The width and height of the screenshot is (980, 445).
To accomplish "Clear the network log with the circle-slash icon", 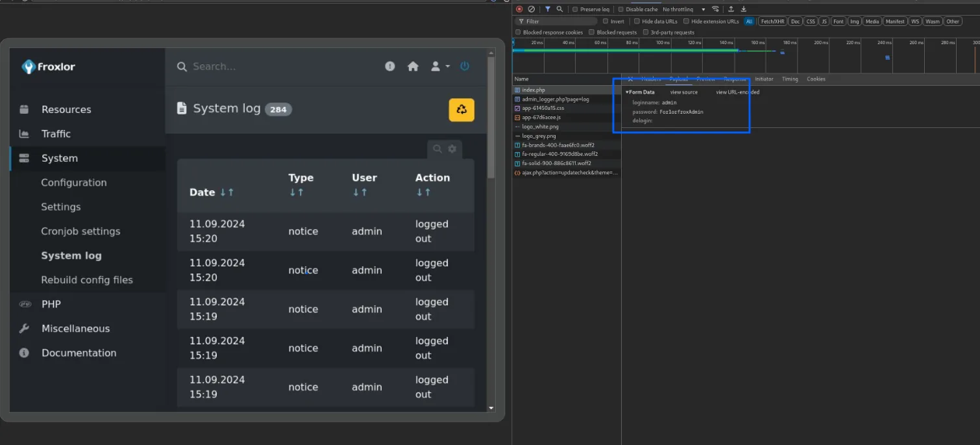I will 532,9.
